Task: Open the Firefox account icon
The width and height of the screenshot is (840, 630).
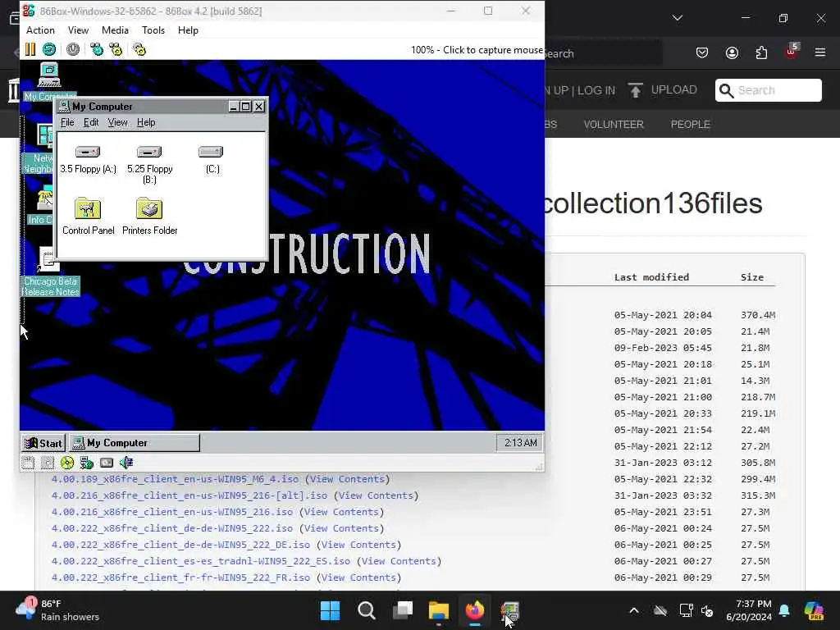Action: coord(732,52)
